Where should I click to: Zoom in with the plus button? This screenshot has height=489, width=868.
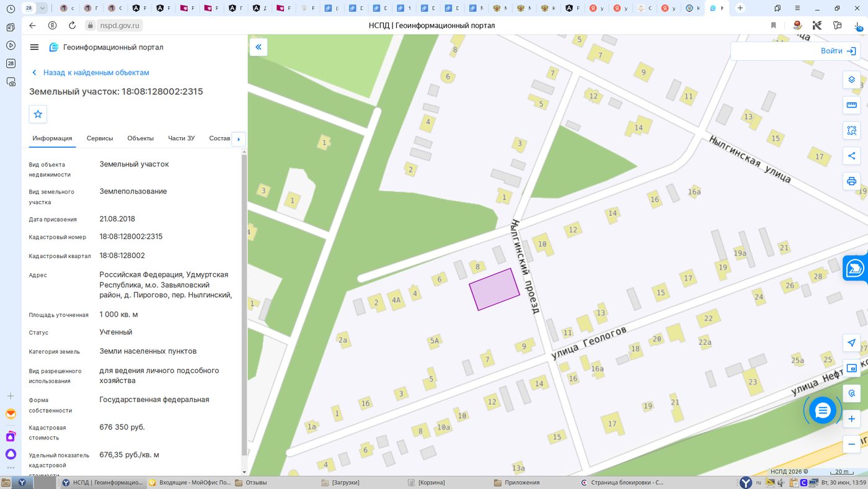coord(851,419)
